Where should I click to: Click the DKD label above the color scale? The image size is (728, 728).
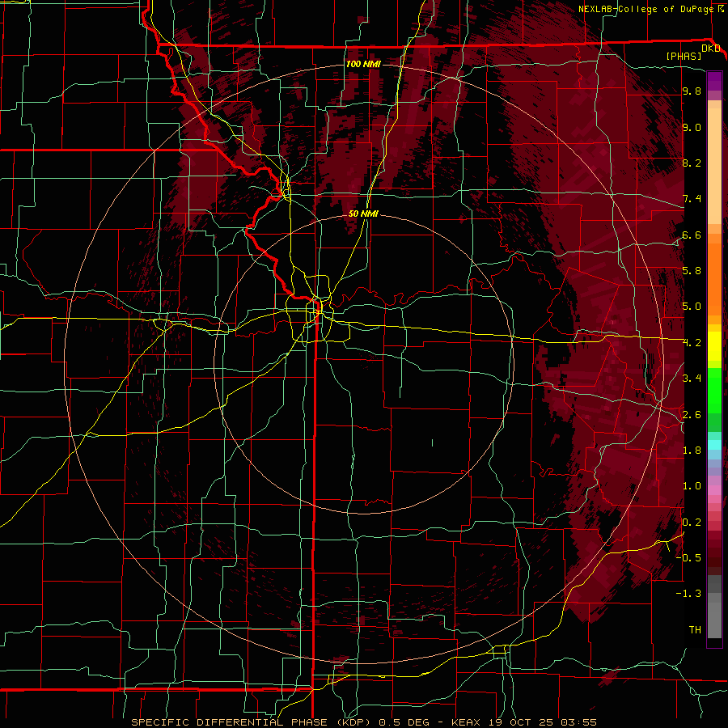[x=711, y=49]
